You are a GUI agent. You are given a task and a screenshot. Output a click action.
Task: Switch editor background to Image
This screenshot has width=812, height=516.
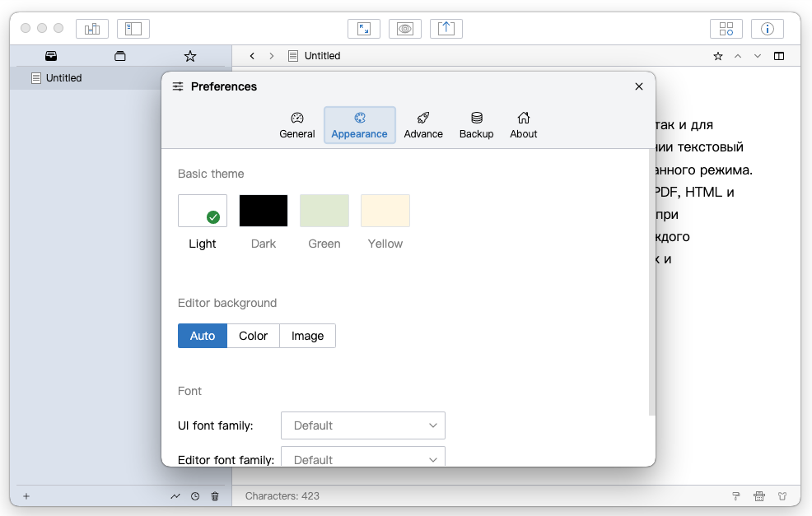[307, 336]
